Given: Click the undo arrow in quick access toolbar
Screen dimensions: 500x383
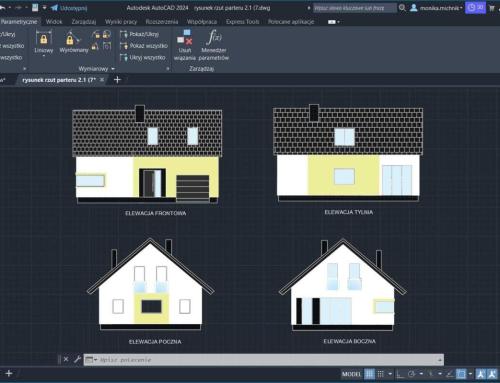Looking at the screenshot, I should 2,8.
